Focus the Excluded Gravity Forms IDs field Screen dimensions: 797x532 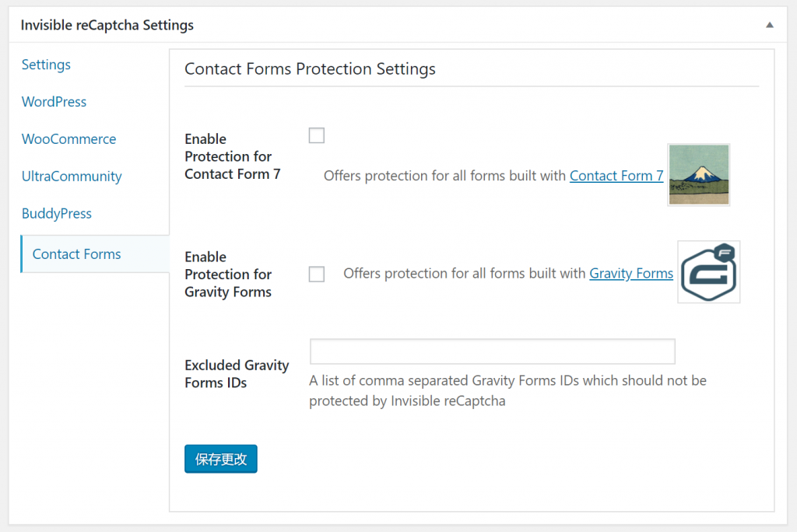point(492,352)
